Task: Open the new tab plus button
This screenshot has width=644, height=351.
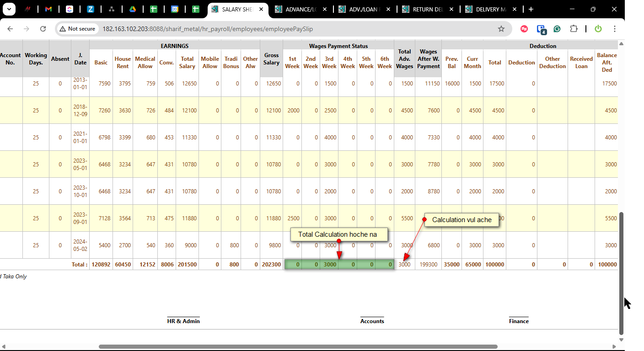Action: (x=531, y=9)
